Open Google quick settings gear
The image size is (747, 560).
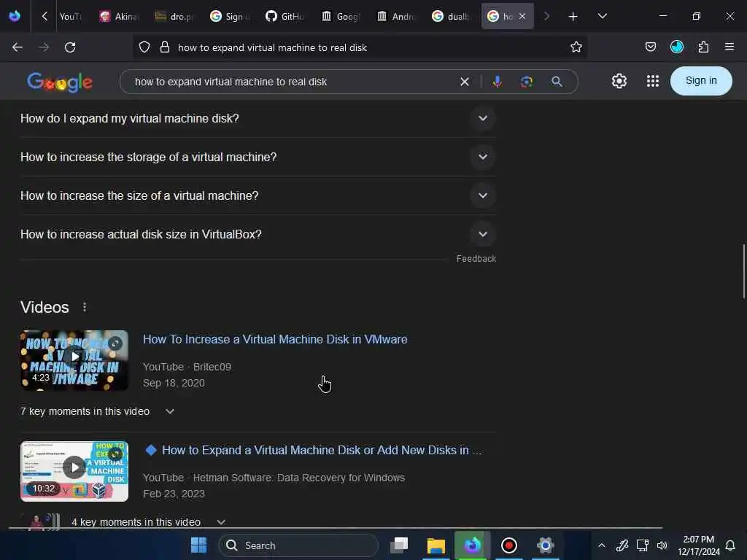point(619,81)
